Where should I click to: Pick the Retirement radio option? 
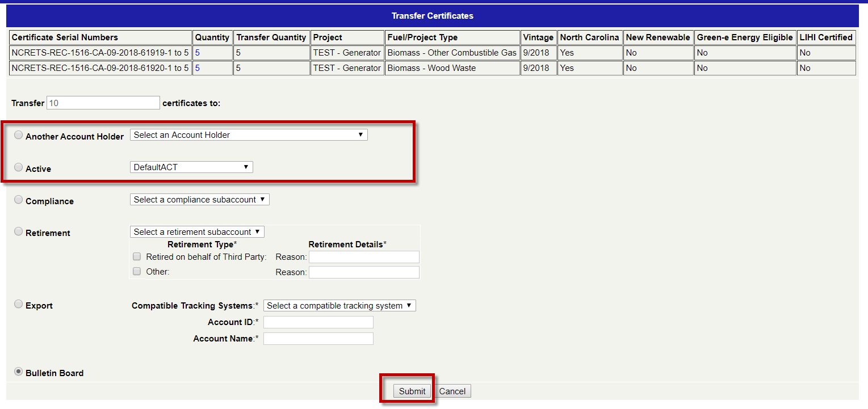[x=19, y=232]
